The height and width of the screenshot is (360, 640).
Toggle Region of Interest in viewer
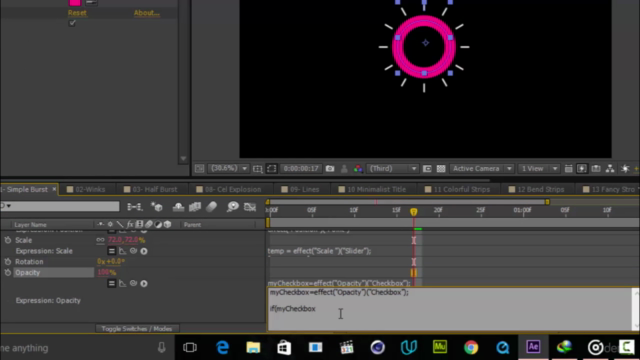(x=427, y=169)
